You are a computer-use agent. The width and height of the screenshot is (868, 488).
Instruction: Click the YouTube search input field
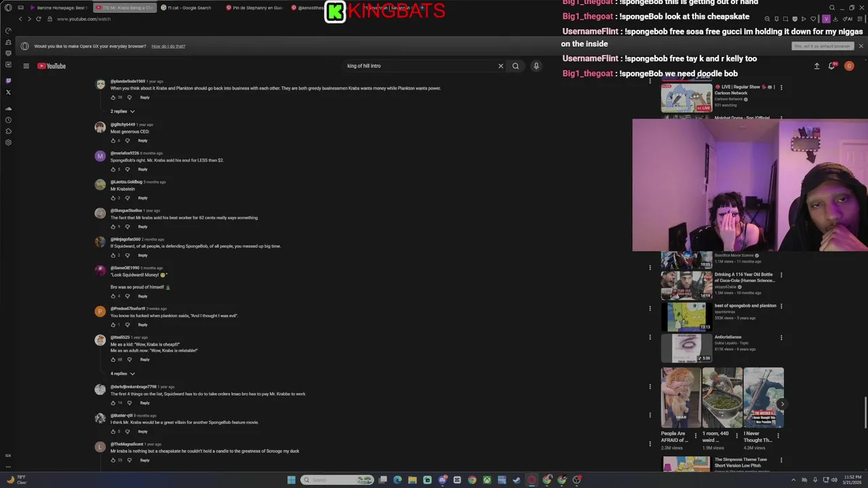coord(419,66)
